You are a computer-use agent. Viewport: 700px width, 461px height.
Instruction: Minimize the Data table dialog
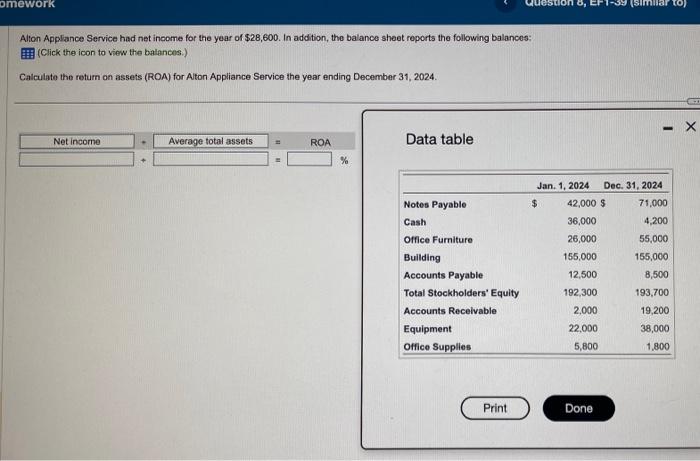pyautogui.click(x=667, y=129)
